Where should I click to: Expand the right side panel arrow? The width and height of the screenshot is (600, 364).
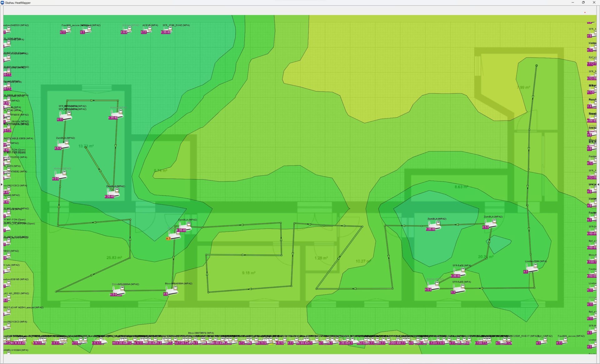tap(598, 184)
